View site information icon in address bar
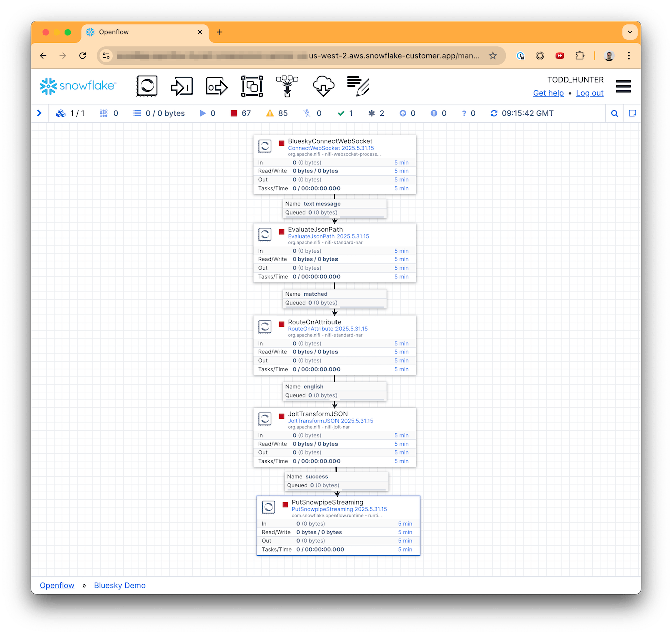672x635 pixels. point(106,56)
